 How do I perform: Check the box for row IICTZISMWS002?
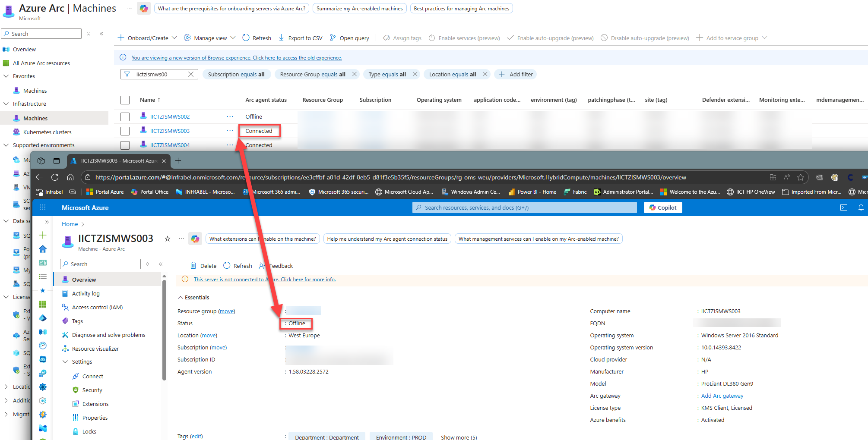[125, 117]
